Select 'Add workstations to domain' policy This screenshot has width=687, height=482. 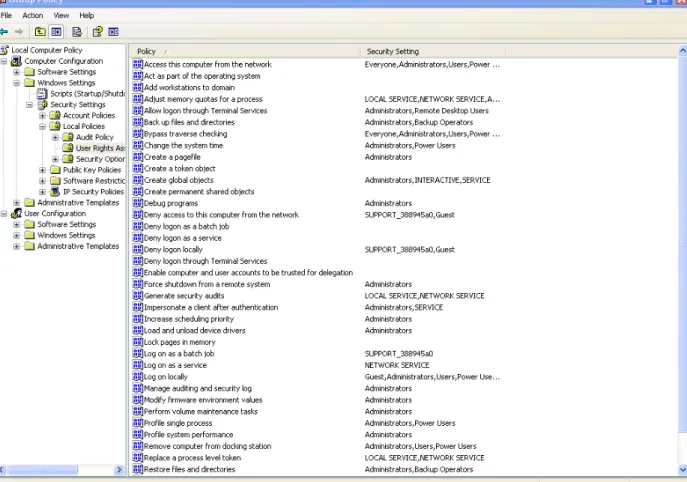point(189,87)
